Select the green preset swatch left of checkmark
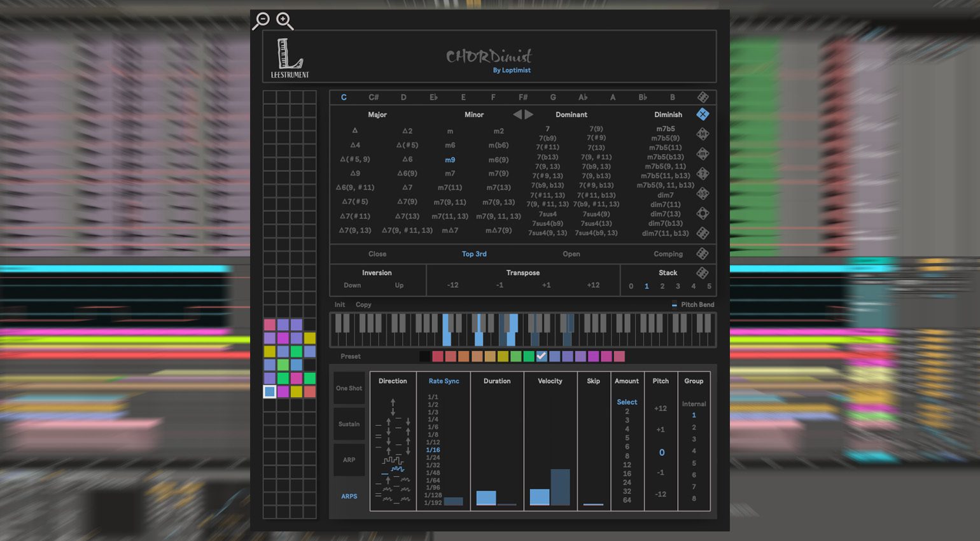 click(529, 356)
